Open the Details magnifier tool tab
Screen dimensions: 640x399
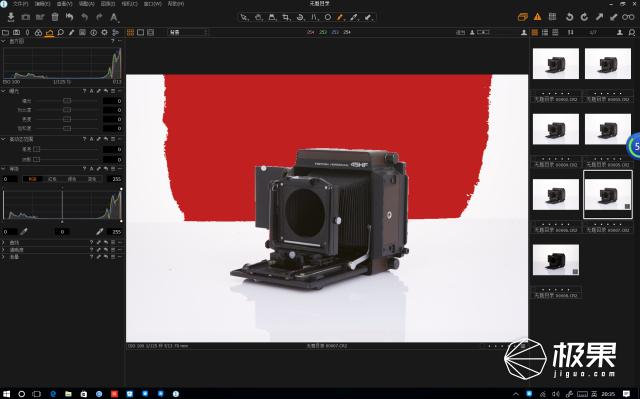[x=60, y=32]
